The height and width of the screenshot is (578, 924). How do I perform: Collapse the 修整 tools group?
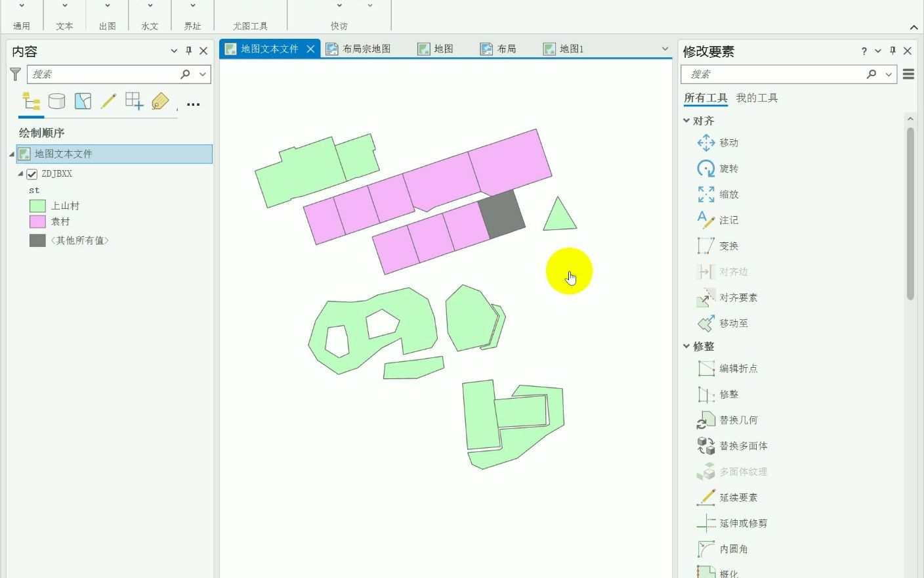(686, 345)
